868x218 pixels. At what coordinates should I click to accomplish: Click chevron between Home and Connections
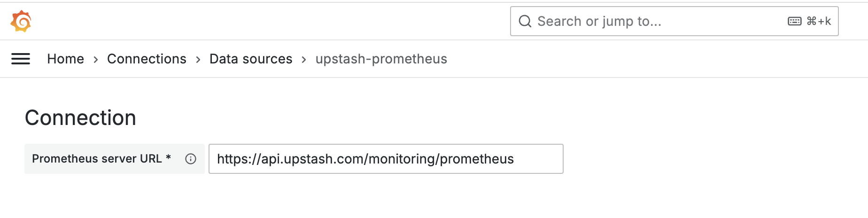96,59
